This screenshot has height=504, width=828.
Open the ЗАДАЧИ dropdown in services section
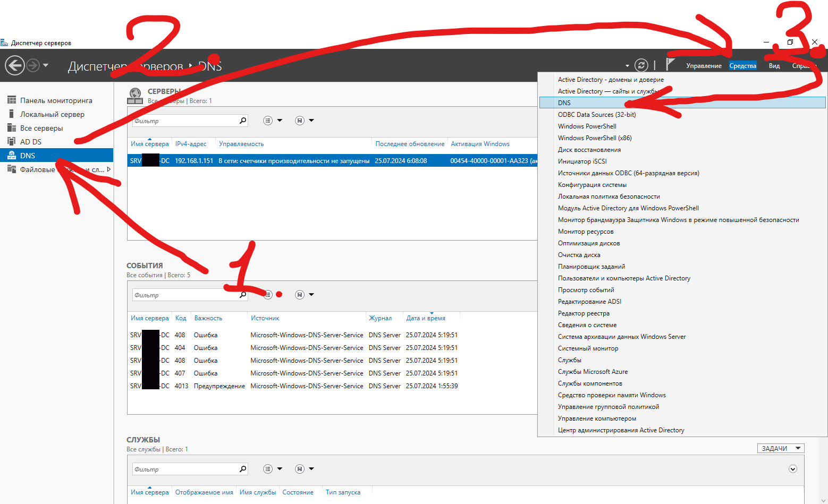pyautogui.click(x=781, y=448)
